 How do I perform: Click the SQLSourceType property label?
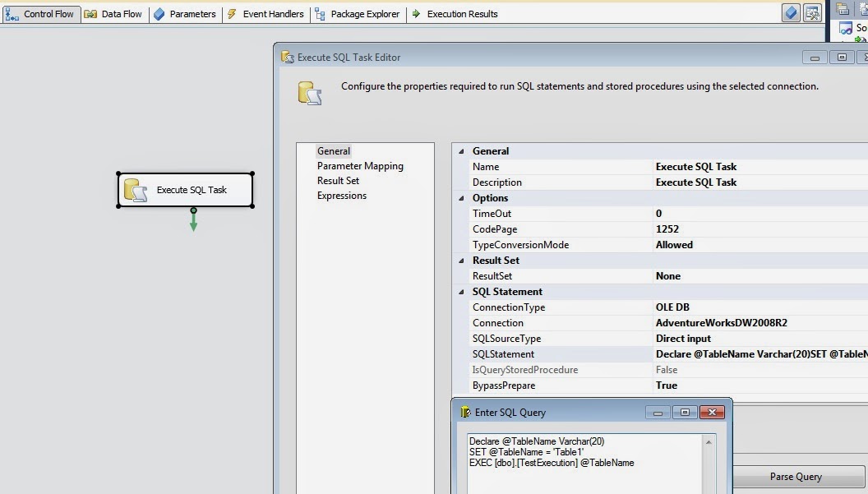(506, 339)
